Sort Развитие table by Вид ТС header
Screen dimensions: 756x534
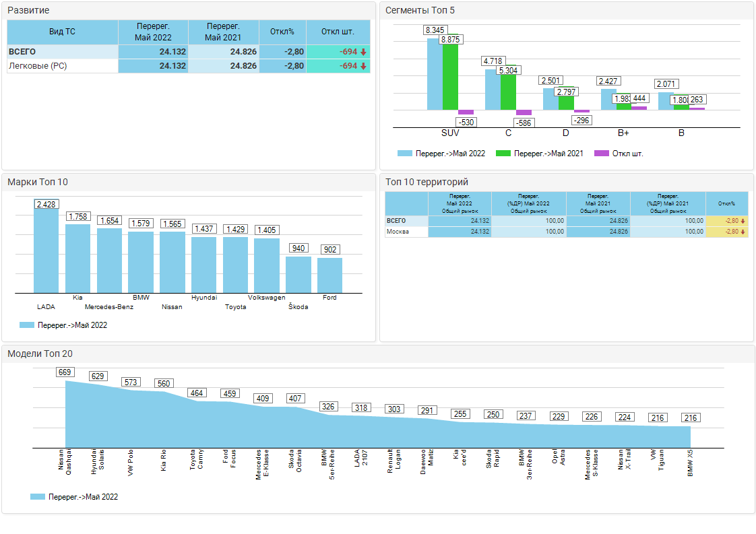(62, 32)
